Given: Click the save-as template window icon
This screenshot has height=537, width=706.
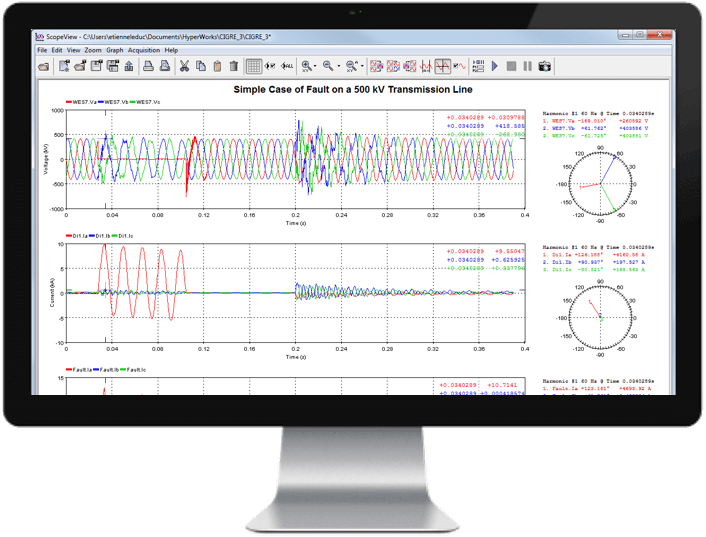Looking at the screenshot, I should [x=113, y=67].
